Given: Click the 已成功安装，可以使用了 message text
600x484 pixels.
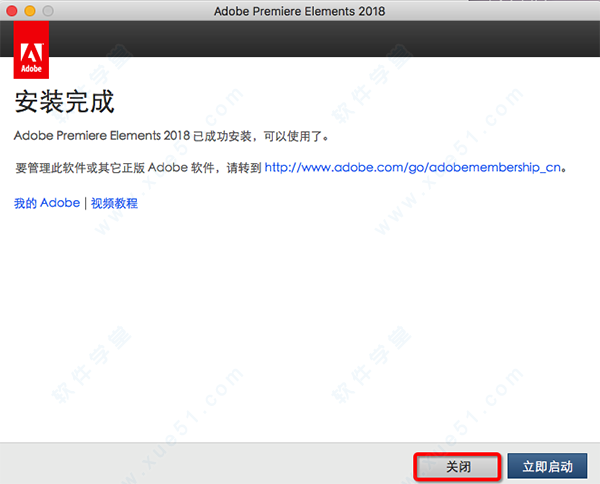Looking at the screenshot, I should [x=261, y=136].
